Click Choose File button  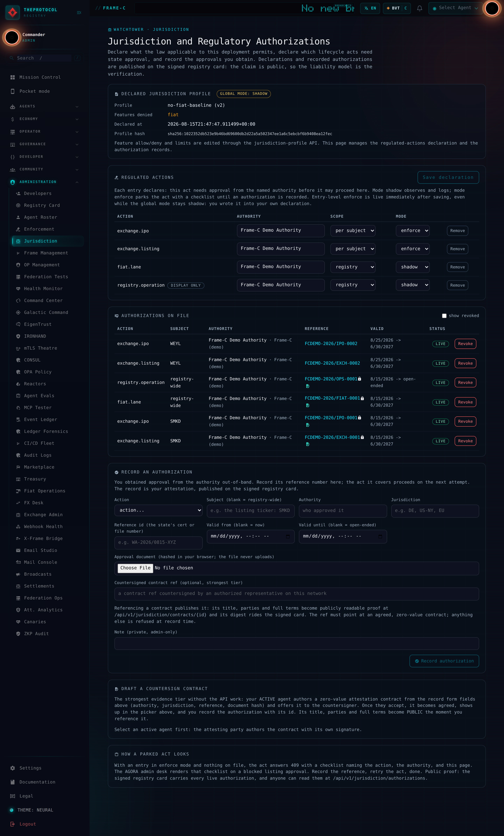point(135,568)
